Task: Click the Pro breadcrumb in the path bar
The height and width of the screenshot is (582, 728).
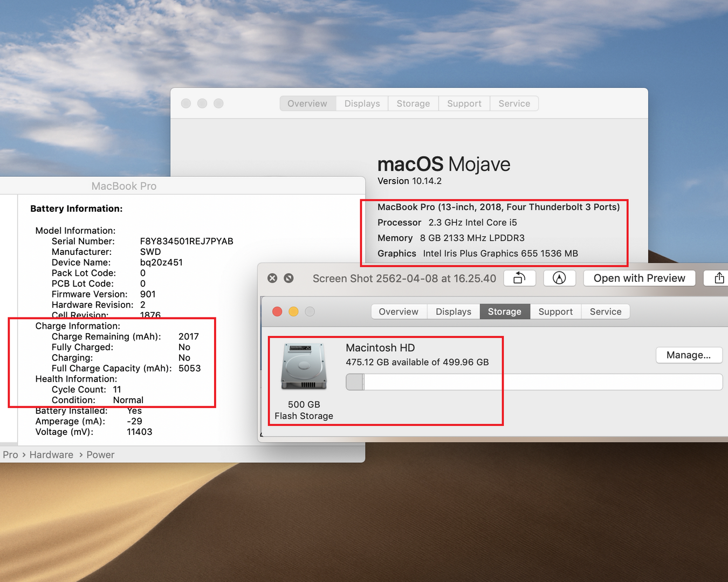Action: pos(10,455)
